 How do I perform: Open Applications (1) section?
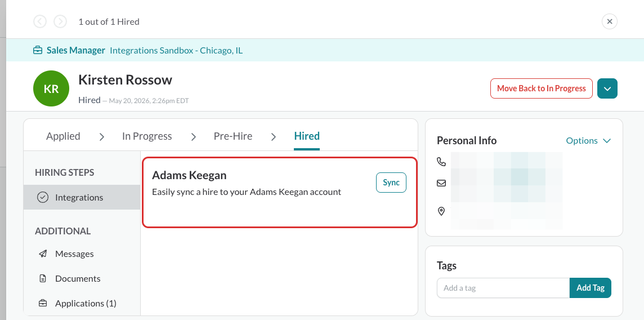tap(86, 303)
